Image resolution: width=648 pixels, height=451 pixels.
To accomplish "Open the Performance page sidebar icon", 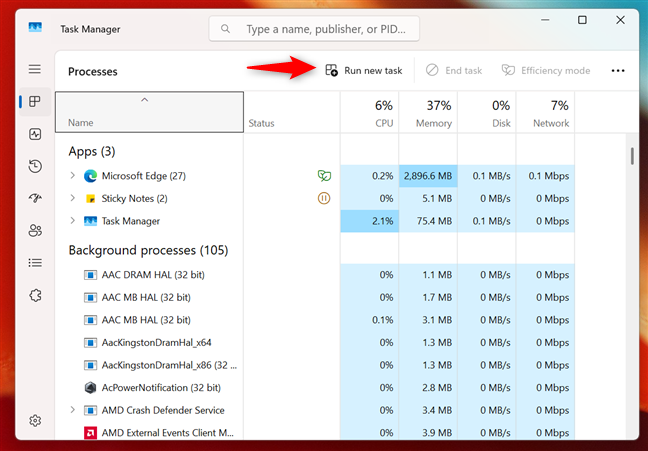I will click(35, 134).
